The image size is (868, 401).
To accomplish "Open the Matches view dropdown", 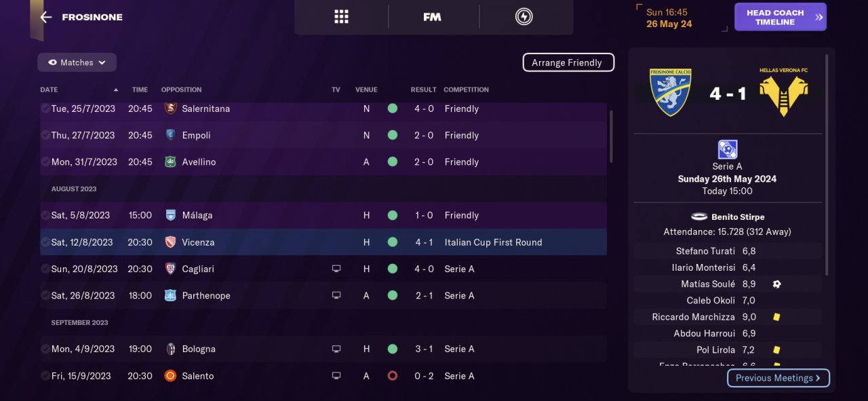I will (x=77, y=62).
